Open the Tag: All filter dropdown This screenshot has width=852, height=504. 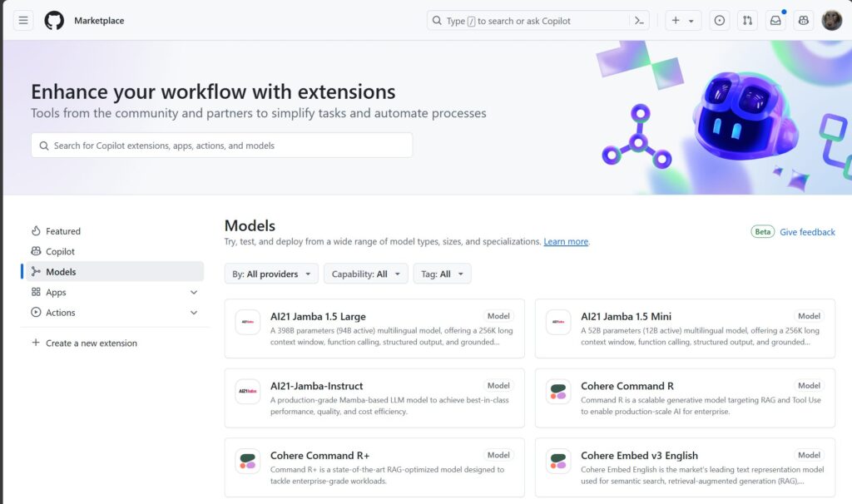pos(442,274)
